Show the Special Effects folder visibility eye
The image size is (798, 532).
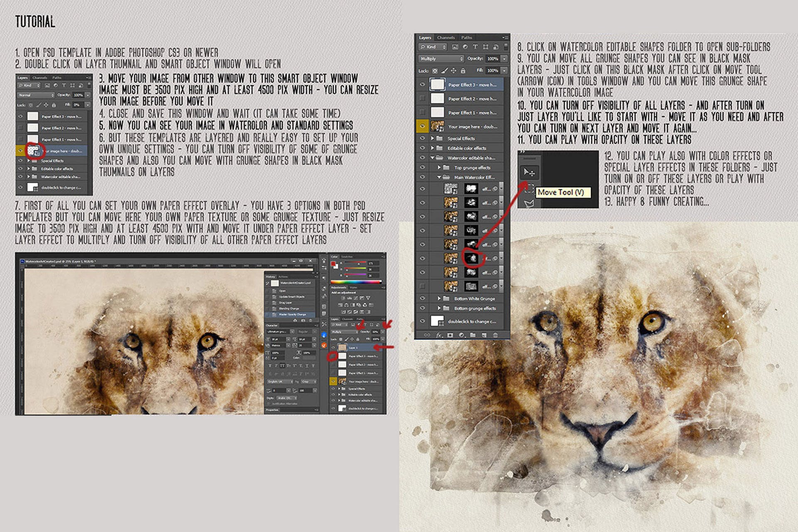(x=423, y=138)
